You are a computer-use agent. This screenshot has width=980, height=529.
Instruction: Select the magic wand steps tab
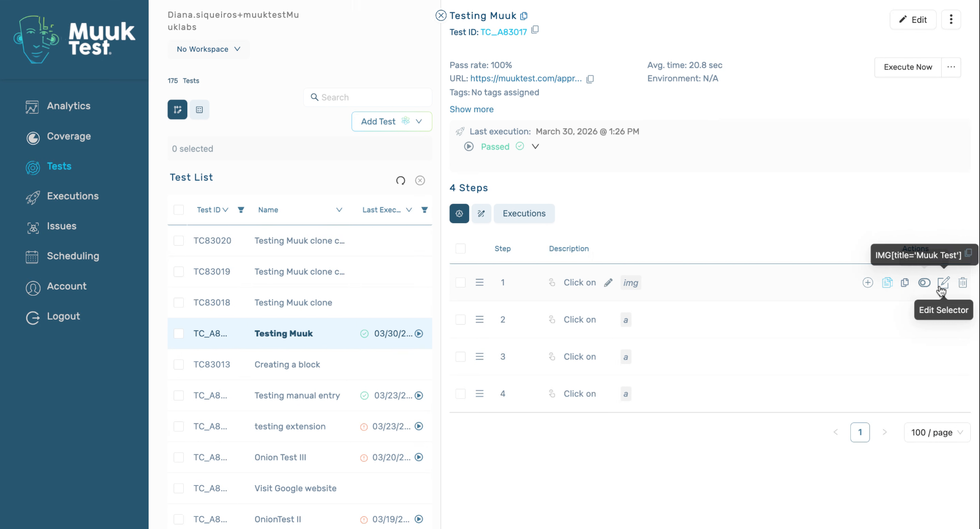pos(481,213)
